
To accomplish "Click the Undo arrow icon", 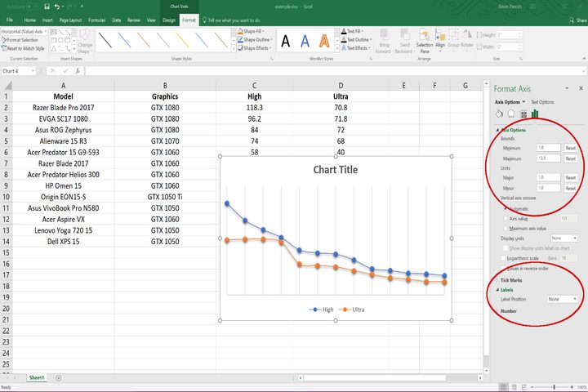I will (57, 7).
